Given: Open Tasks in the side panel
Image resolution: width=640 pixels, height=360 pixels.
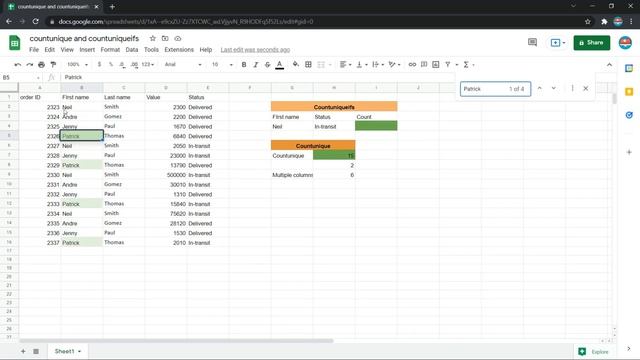Looking at the screenshot, I should 629,115.
